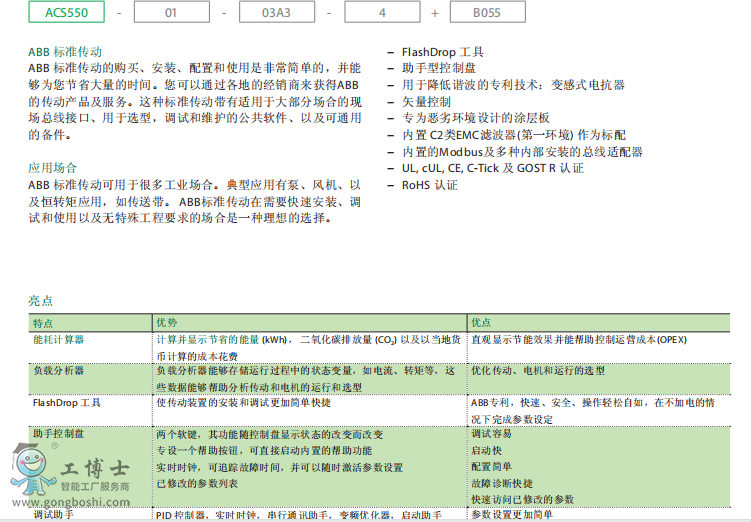Image resolution: width=751 pixels, height=522 pixels.
Task: Click the 优势 table column header
Action: [167, 323]
